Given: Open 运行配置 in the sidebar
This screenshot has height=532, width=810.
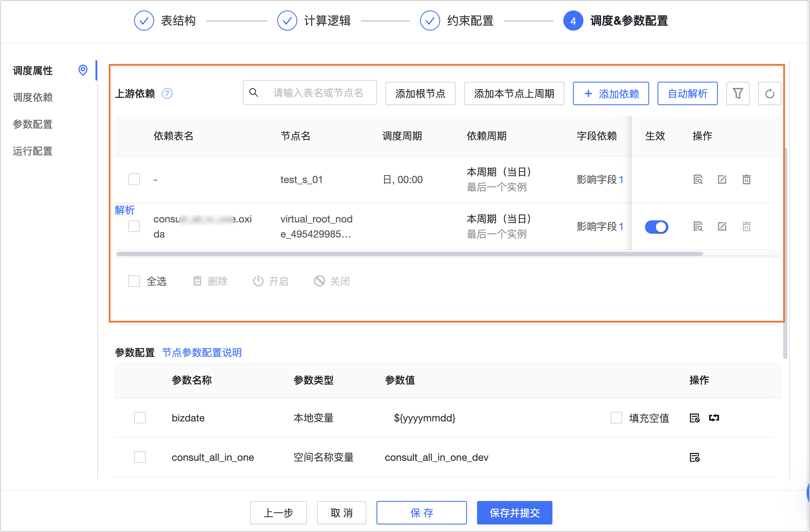Looking at the screenshot, I should pyautogui.click(x=33, y=151).
